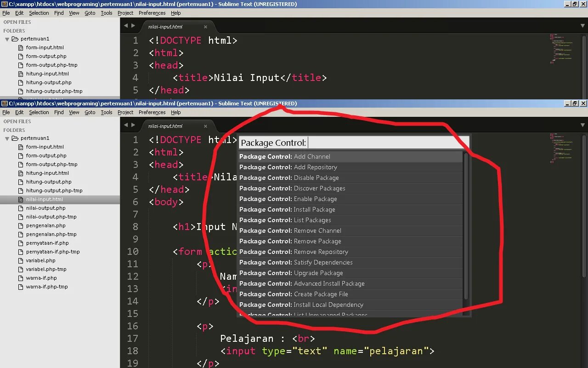Screen dimensions: 588x368
Task: Open form-output.php in lower sidebar
Action: [x=46, y=155]
